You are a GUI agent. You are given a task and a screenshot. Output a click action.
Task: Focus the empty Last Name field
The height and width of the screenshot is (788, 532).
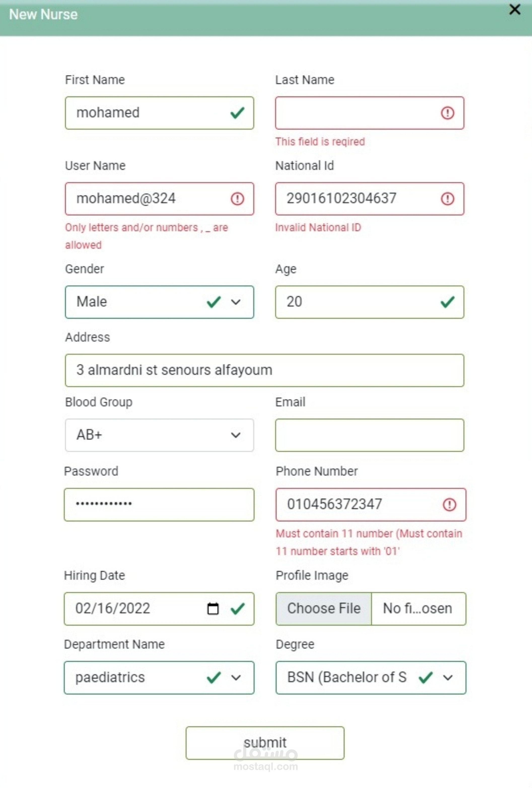tap(356, 113)
